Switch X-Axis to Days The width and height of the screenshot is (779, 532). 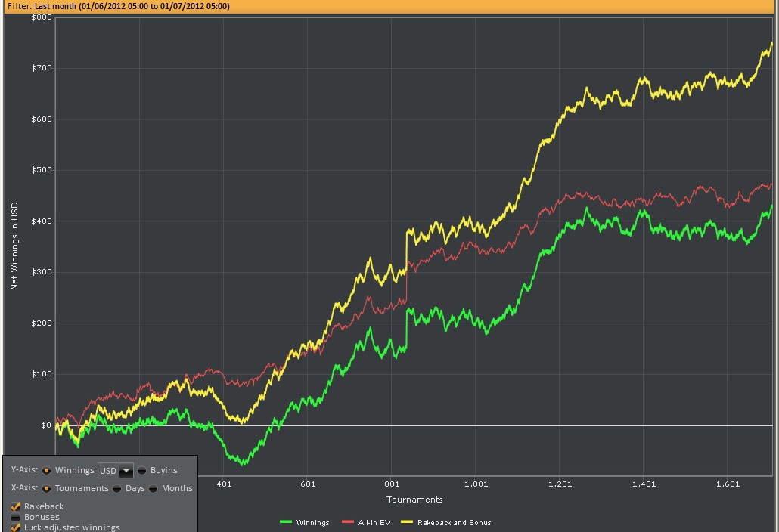117,488
